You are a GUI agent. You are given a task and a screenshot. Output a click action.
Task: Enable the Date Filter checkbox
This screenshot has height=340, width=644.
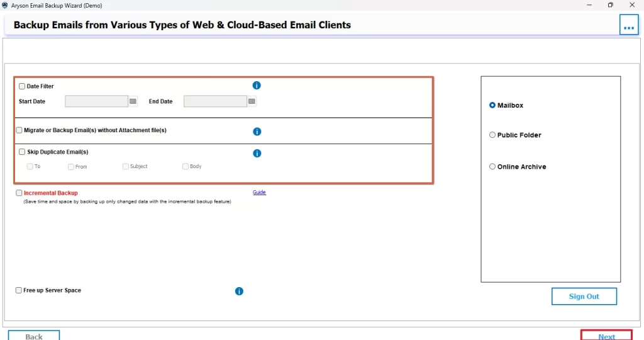pyautogui.click(x=22, y=86)
